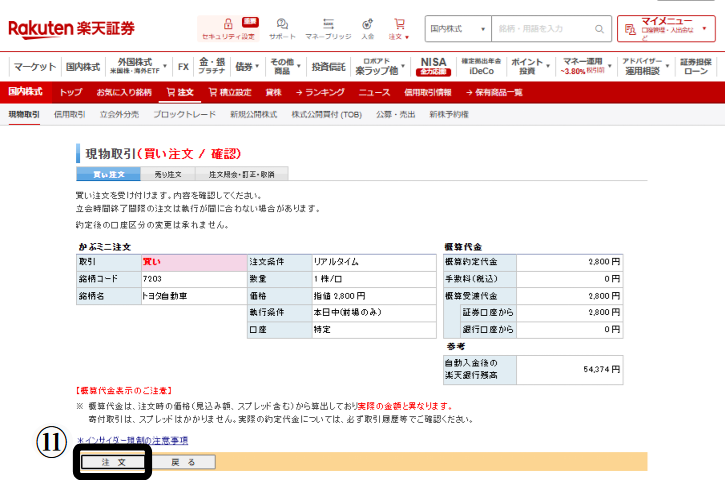The height and width of the screenshot is (498, 725).
Task: Expand the 国内株式 search category dropdown
Action: point(458,29)
